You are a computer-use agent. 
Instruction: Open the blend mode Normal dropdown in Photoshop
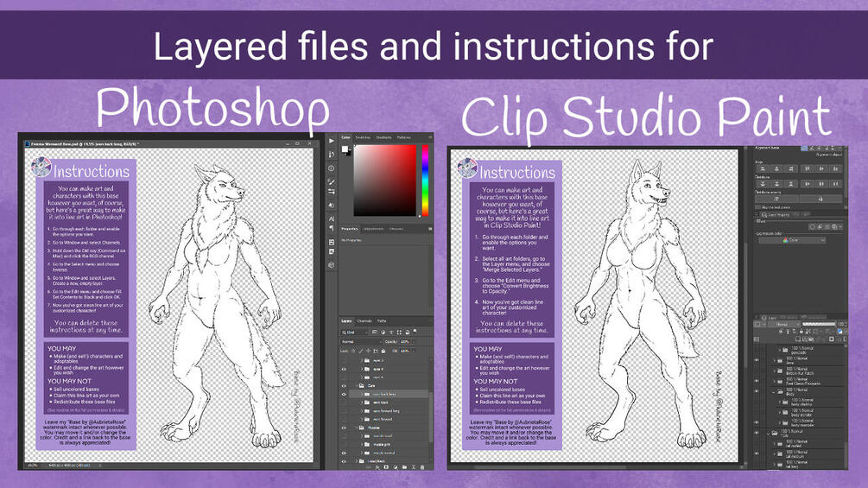(x=361, y=342)
